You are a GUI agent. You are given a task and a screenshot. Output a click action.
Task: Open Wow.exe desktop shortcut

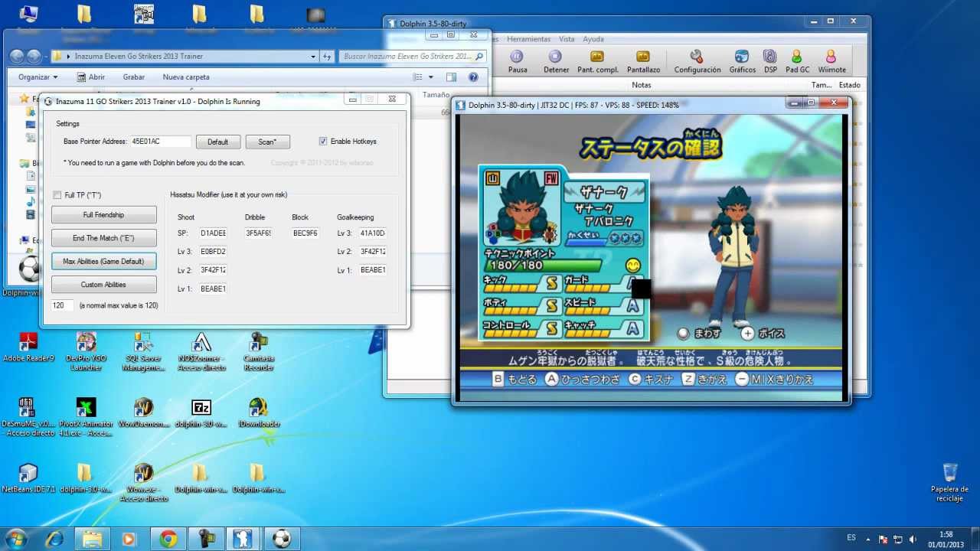[x=143, y=482]
